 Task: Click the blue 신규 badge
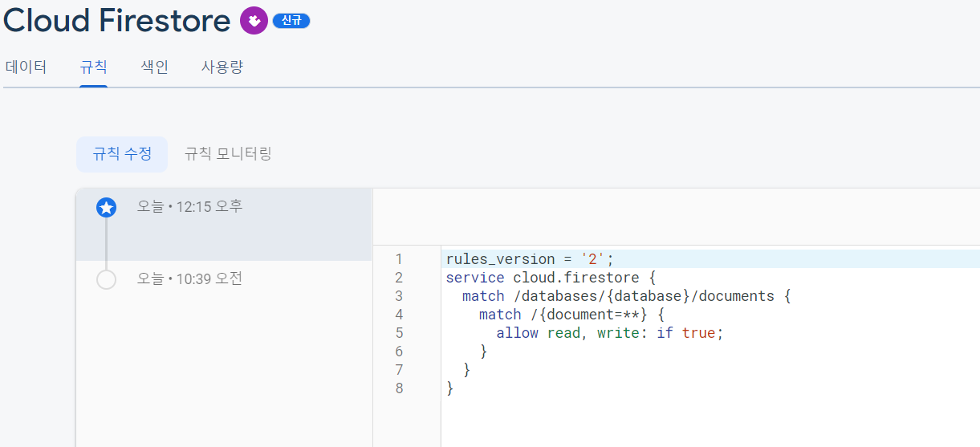(291, 21)
